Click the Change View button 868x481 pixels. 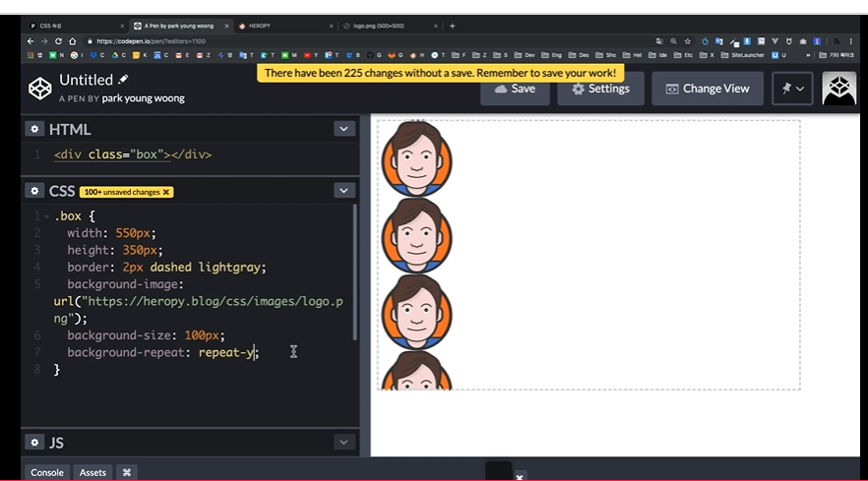tap(708, 89)
